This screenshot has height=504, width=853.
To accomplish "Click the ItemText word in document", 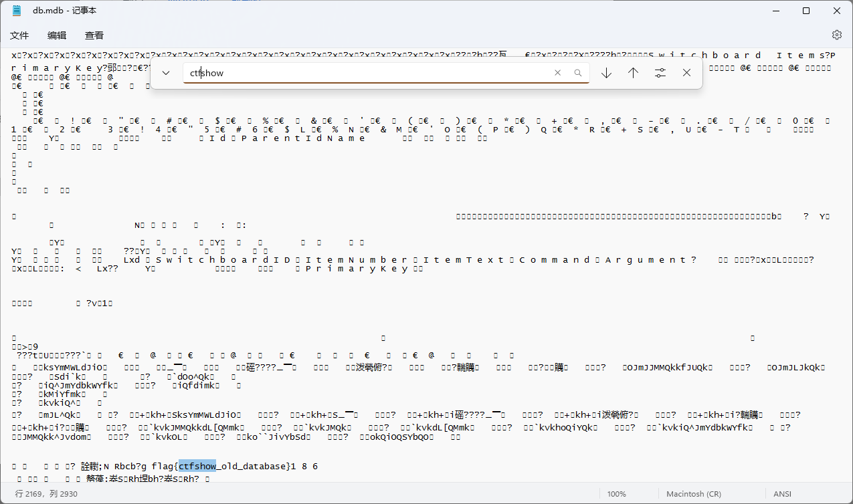I will tap(464, 260).
